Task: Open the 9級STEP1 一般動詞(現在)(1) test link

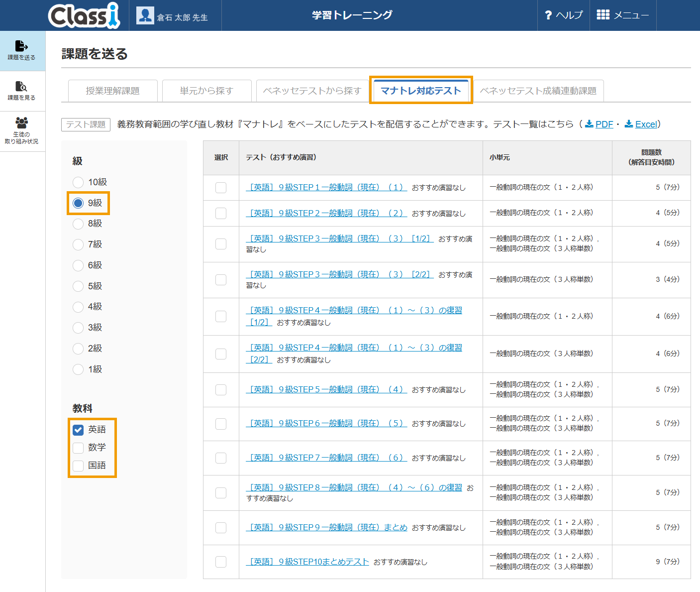Action: tap(326, 187)
